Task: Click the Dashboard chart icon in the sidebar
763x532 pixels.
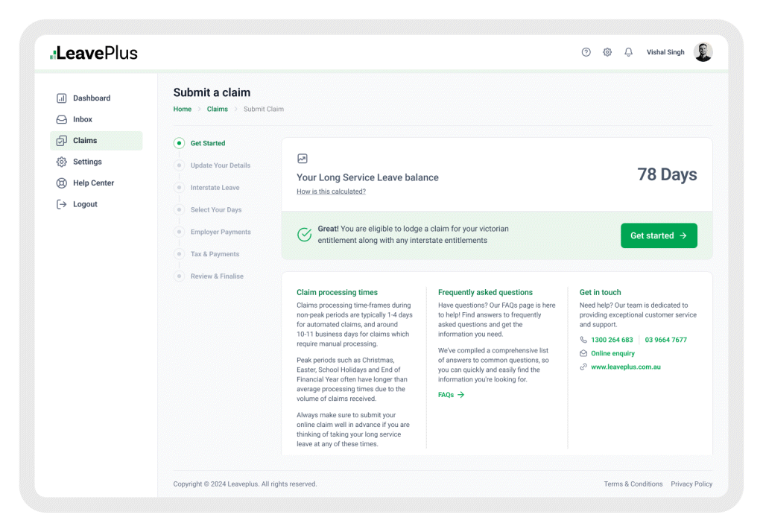Action: 61,98
